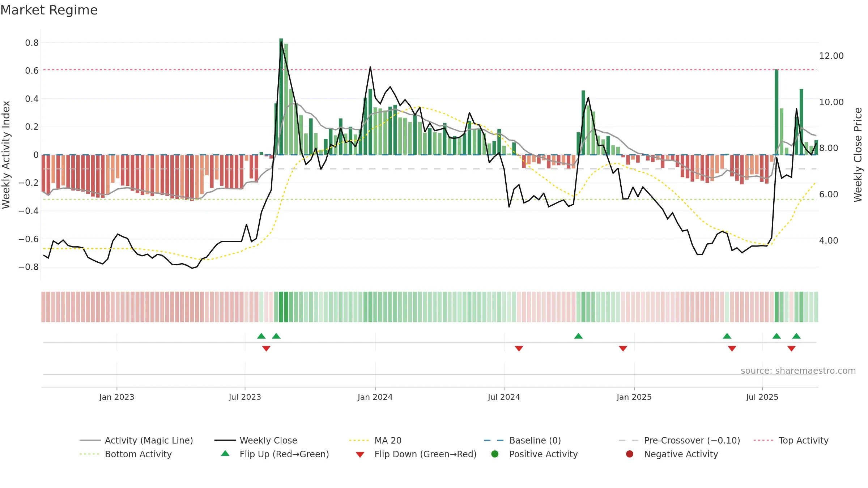The image size is (868, 488).
Task: Click the Jan 2025 axis label
Action: click(634, 397)
